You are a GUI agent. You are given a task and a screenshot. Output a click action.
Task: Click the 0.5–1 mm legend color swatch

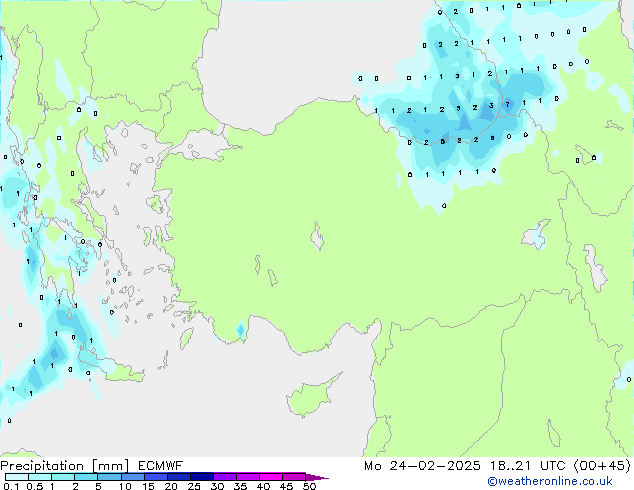40,477
